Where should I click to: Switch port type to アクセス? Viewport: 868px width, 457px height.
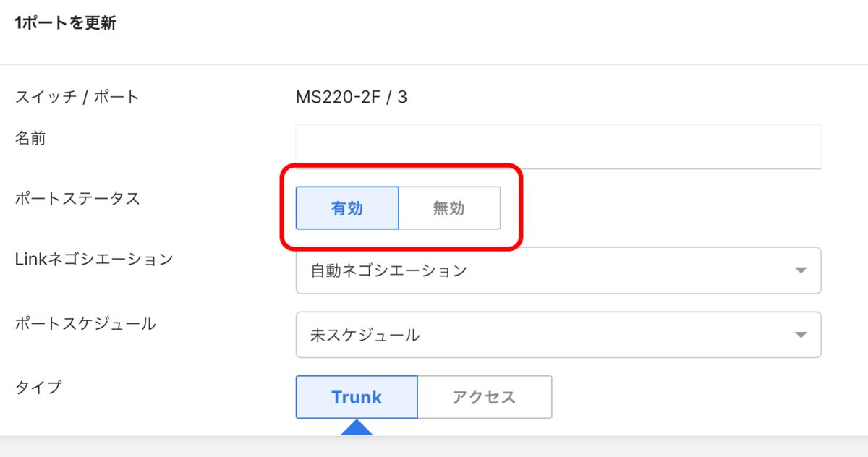pyautogui.click(x=484, y=396)
